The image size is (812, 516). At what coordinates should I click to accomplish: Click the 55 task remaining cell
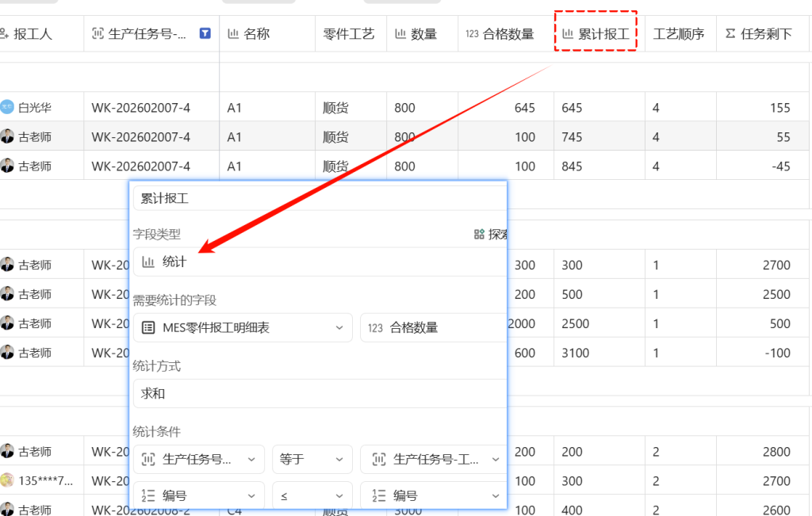pyautogui.click(x=763, y=136)
